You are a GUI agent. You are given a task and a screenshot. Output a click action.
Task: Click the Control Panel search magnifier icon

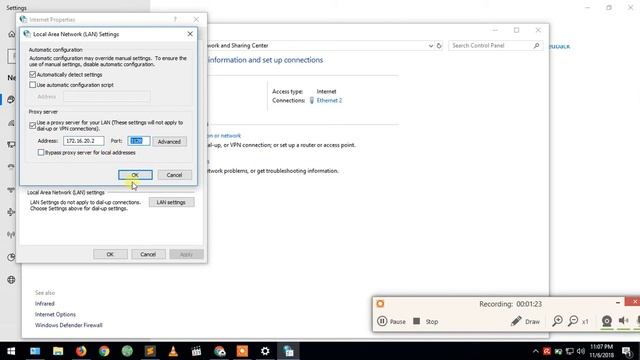click(x=536, y=46)
